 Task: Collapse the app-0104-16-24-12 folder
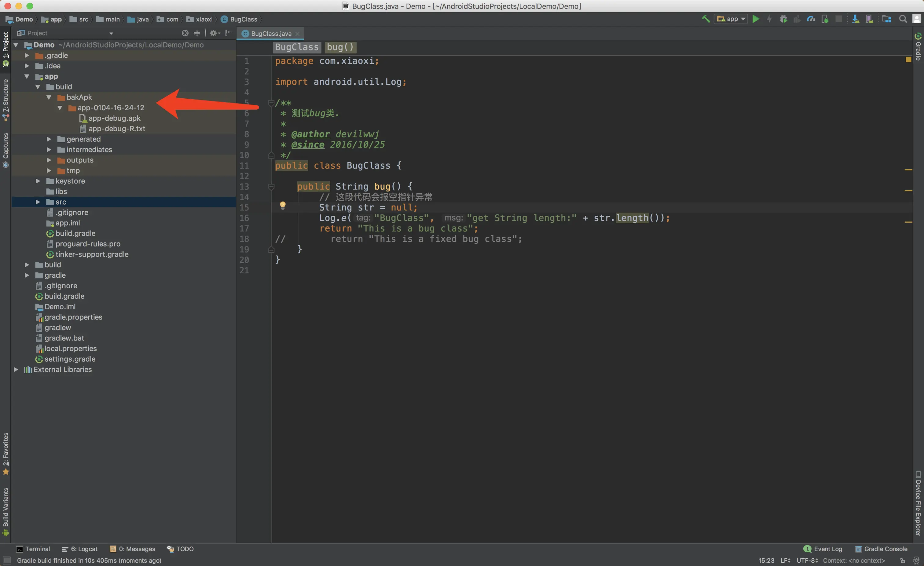point(60,108)
